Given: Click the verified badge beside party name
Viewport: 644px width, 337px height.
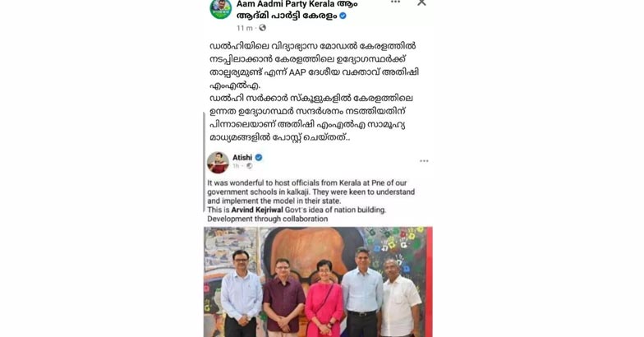Looking at the screenshot, I should (343, 16).
